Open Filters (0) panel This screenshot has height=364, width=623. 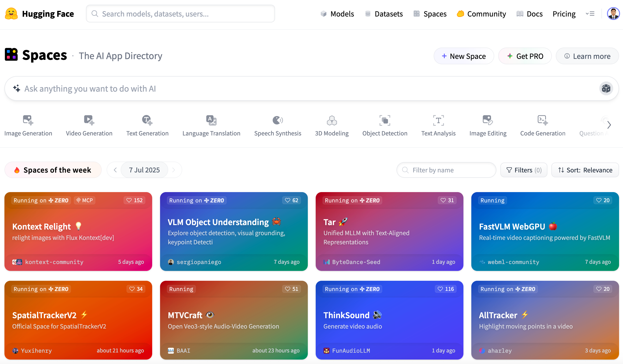point(524,170)
